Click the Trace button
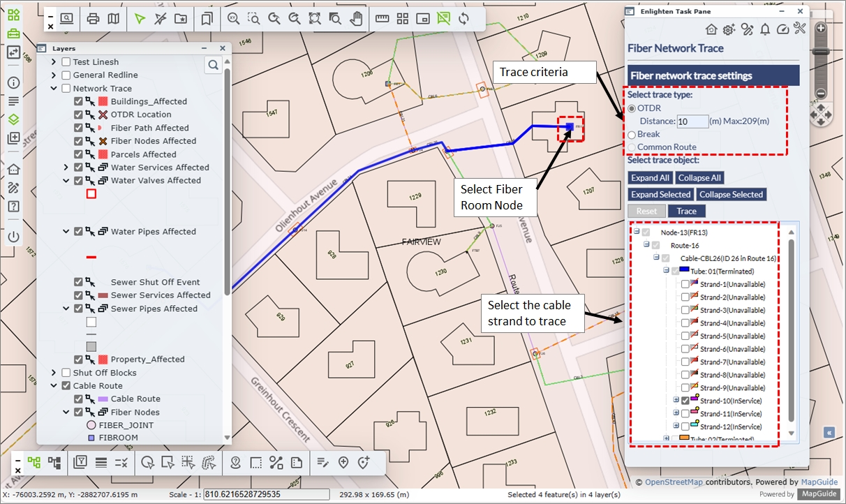The height and width of the screenshot is (504, 846). pyautogui.click(x=686, y=211)
